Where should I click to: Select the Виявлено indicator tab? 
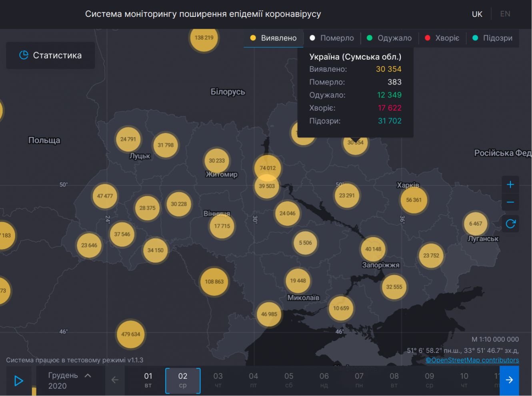click(x=274, y=38)
